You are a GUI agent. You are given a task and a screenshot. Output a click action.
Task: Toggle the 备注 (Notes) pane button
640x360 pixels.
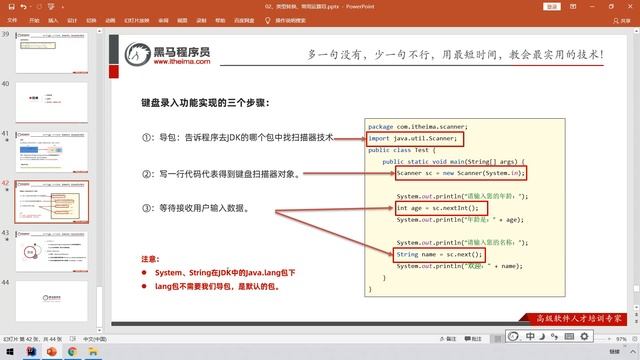(x=448, y=339)
